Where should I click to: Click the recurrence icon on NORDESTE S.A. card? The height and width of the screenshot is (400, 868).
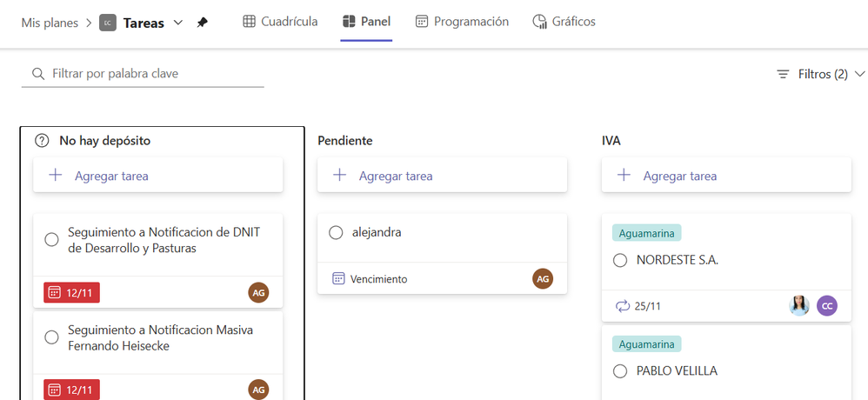coord(622,306)
